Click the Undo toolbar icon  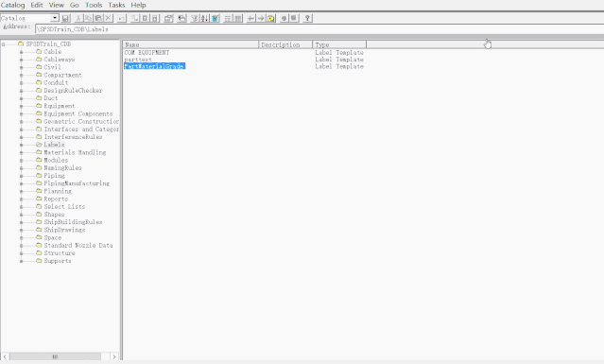[x=121, y=18]
